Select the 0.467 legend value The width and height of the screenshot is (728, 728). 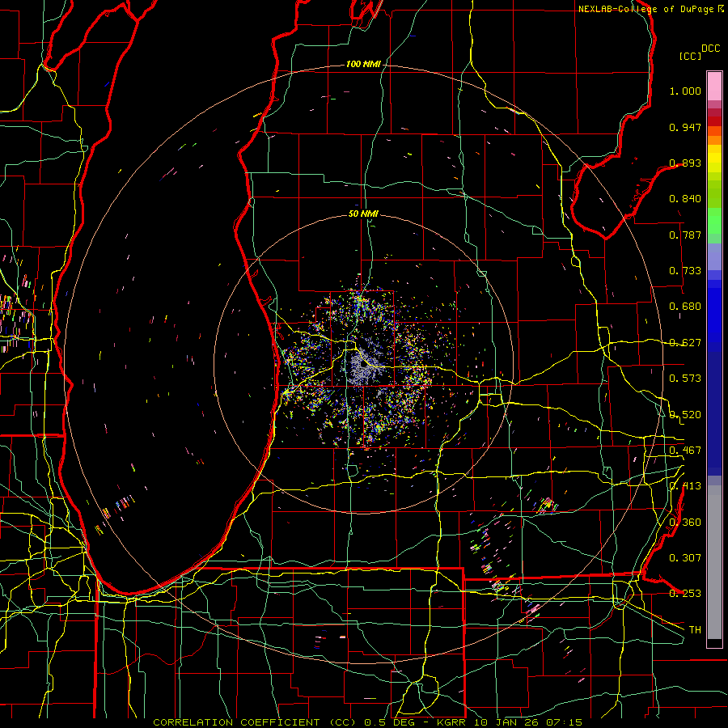685,451
